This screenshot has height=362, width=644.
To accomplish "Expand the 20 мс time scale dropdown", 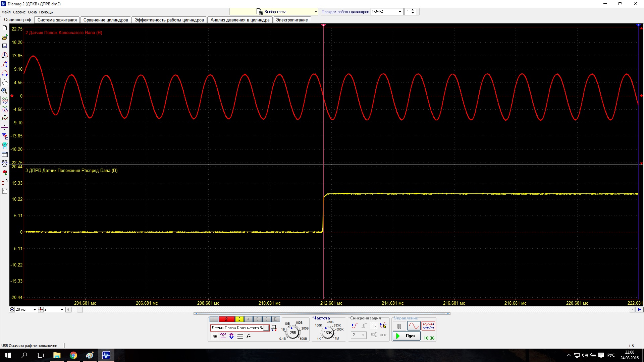I will pyautogui.click(x=35, y=310).
